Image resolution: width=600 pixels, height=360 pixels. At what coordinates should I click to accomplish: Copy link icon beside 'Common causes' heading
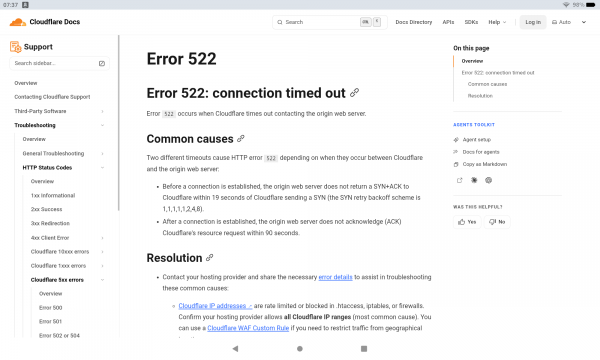[241, 138]
